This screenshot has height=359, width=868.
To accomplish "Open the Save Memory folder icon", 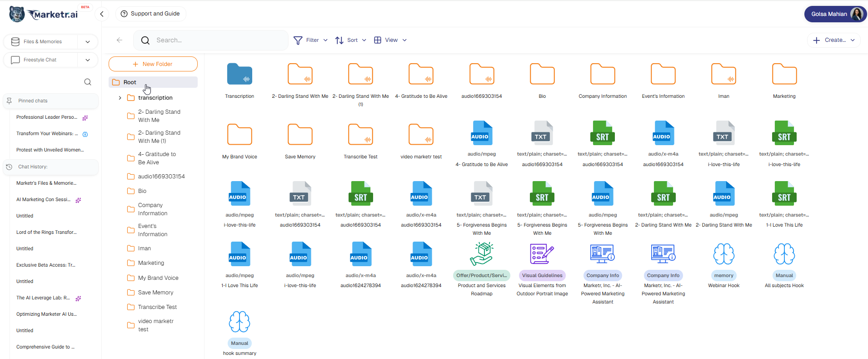I will coord(300,135).
